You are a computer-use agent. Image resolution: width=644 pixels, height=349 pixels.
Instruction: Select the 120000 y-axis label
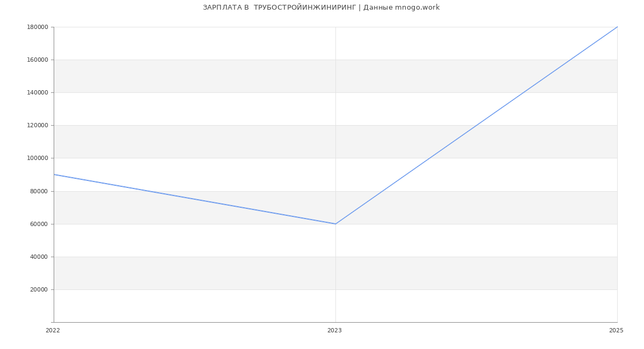pyautogui.click(x=38, y=125)
